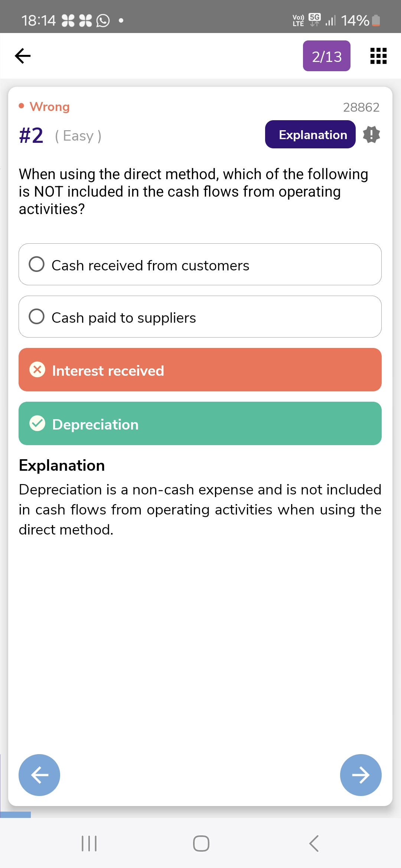Tap the 'Wrong' status label
The width and height of the screenshot is (401, 868).
tap(49, 107)
